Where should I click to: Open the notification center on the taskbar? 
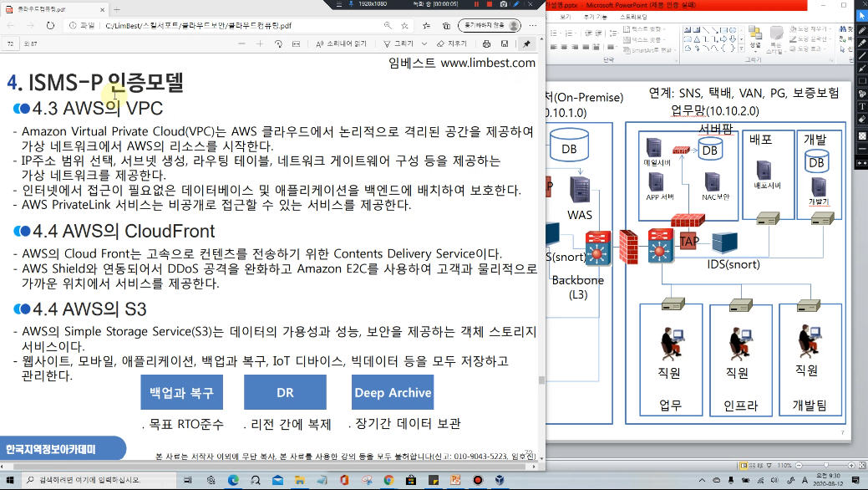[x=856, y=480]
